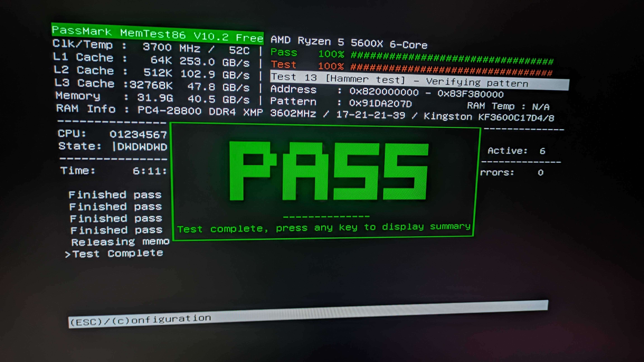
Task: Click the '>Test Complete' log line
Action: (114, 254)
